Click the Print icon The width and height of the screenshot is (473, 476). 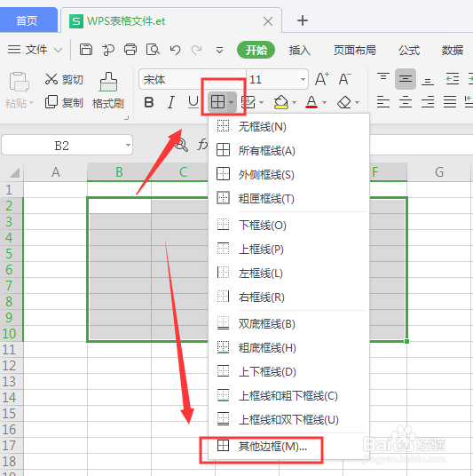pos(130,49)
